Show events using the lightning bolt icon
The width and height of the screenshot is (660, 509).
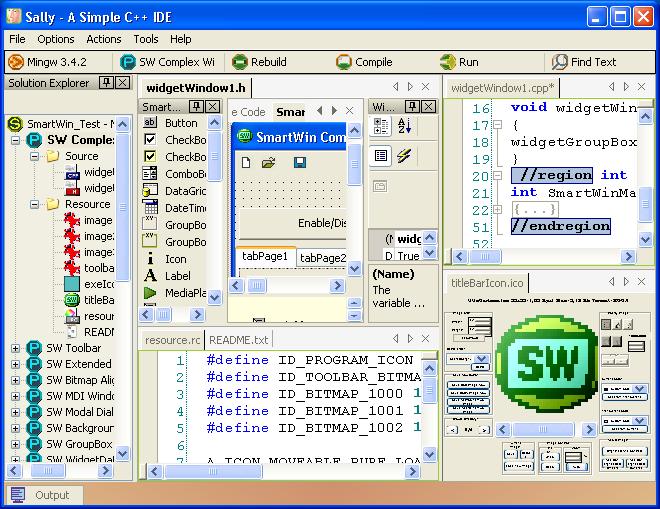point(405,156)
